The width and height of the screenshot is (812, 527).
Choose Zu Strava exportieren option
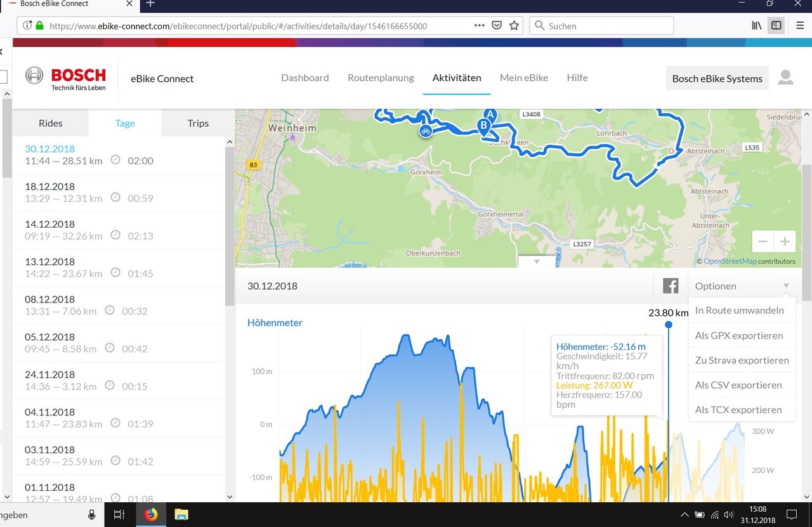[742, 360]
